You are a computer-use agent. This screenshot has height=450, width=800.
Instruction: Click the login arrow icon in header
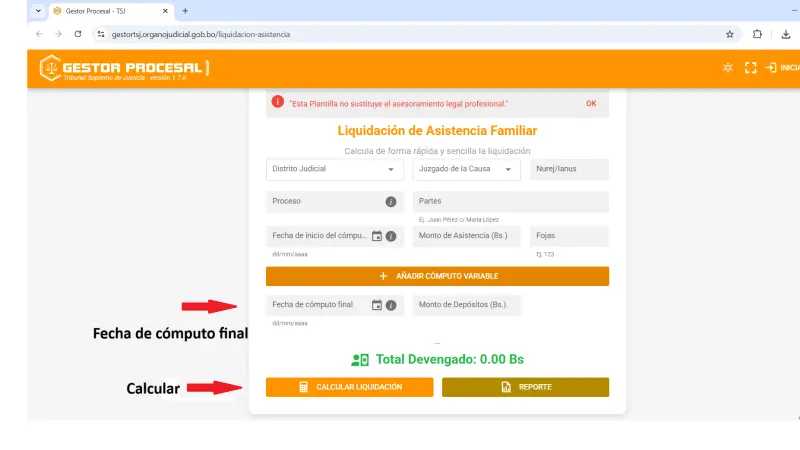(771, 68)
